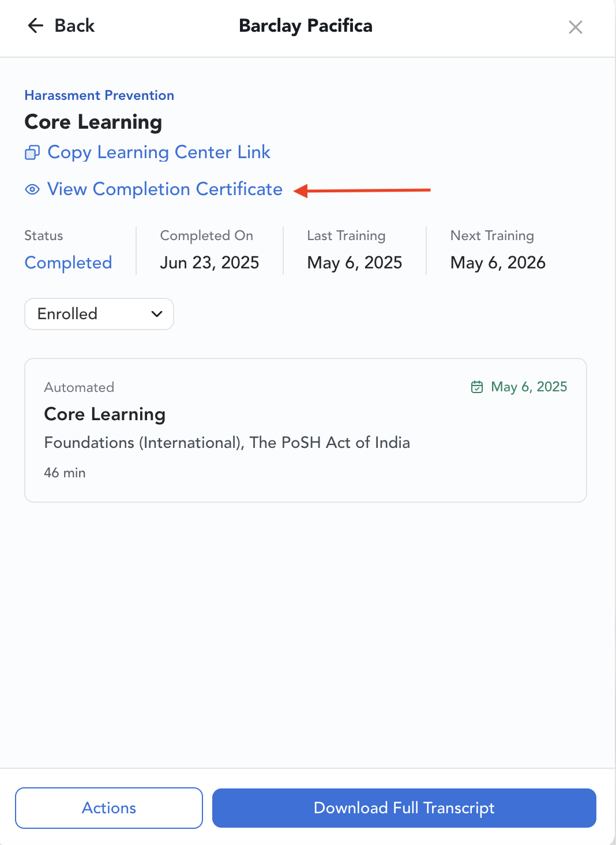
Task: Download Full Transcript
Action: 404,808
